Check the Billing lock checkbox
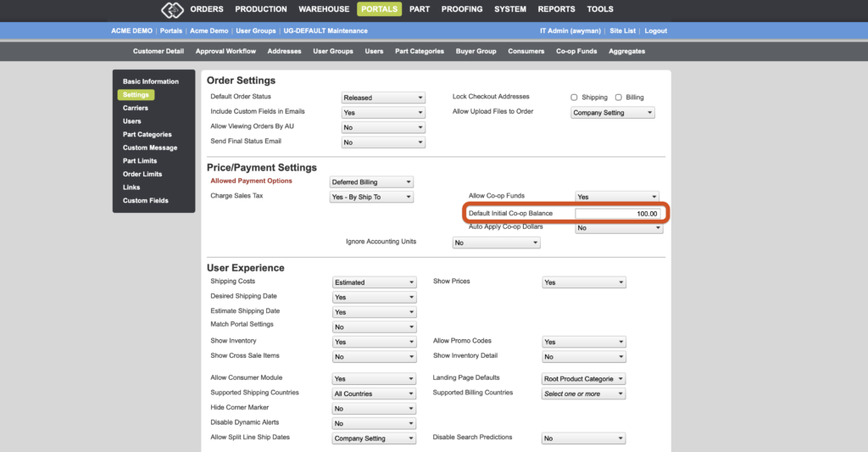 point(618,98)
